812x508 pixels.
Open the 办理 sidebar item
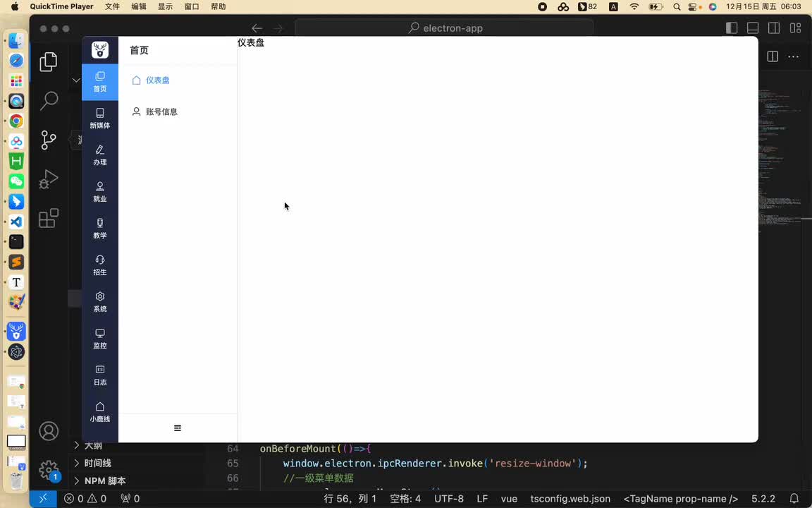(x=100, y=155)
